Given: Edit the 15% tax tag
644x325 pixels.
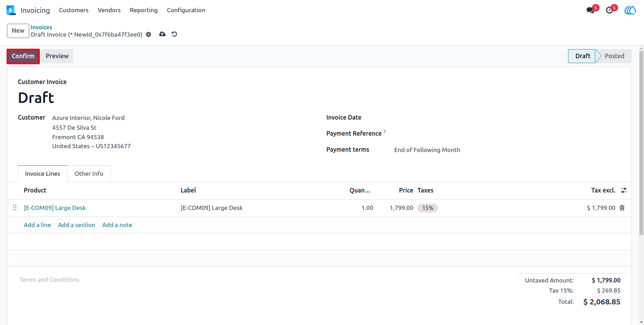Looking at the screenshot, I should coord(428,208).
